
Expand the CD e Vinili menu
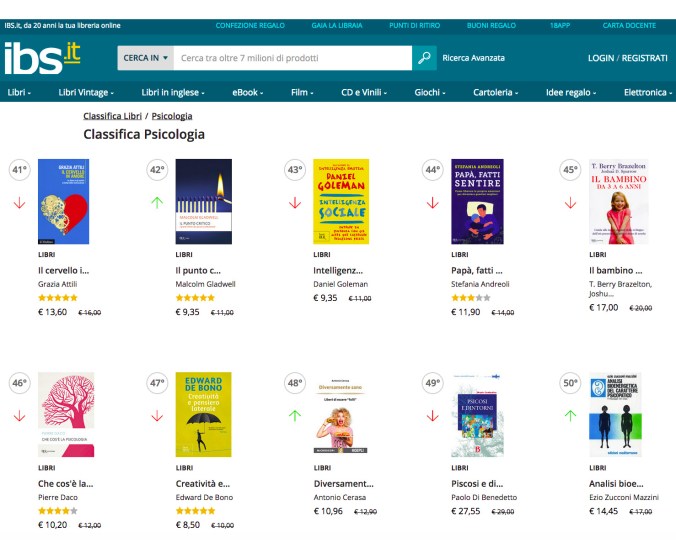coord(364,93)
